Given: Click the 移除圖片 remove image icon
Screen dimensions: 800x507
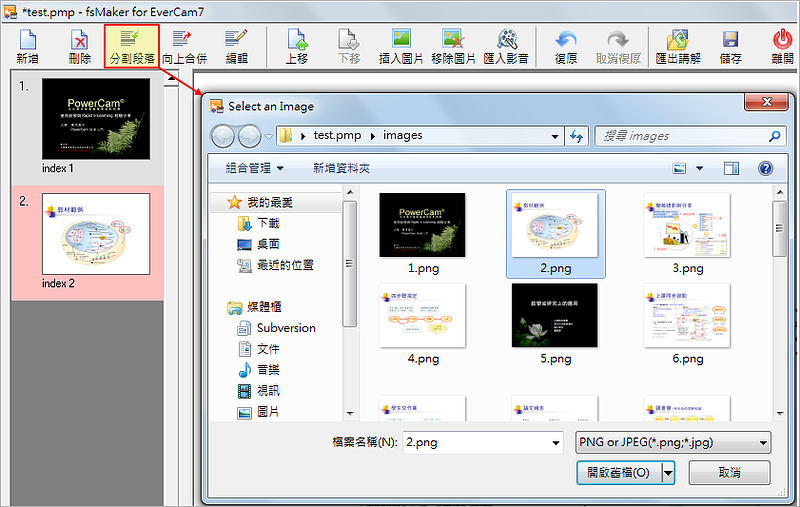Looking at the screenshot, I should 453,45.
